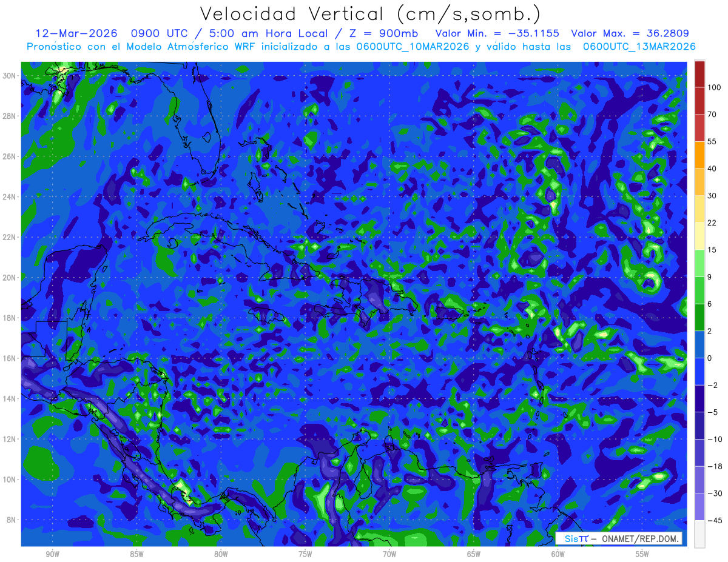Select the navy swatch between -2 and -5
This screenshot has height=562, width=728.
[699, 398]
